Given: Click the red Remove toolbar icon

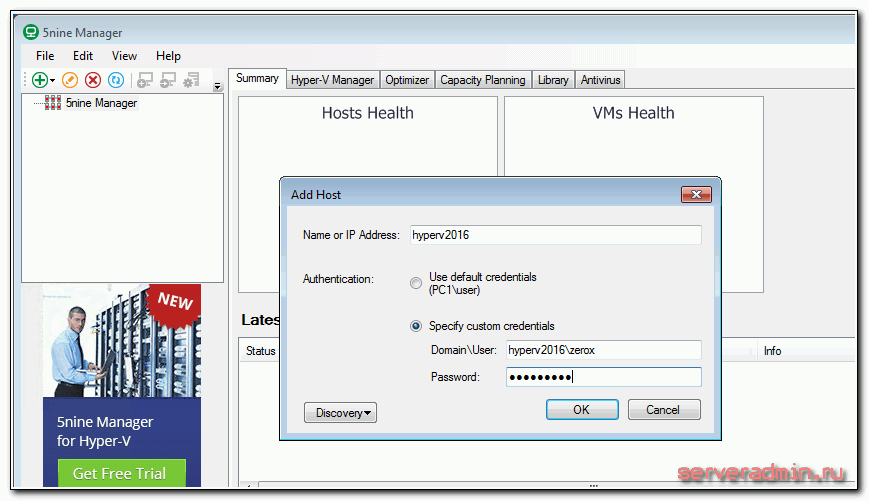Looking at the screenshot, I should point(93,80).
